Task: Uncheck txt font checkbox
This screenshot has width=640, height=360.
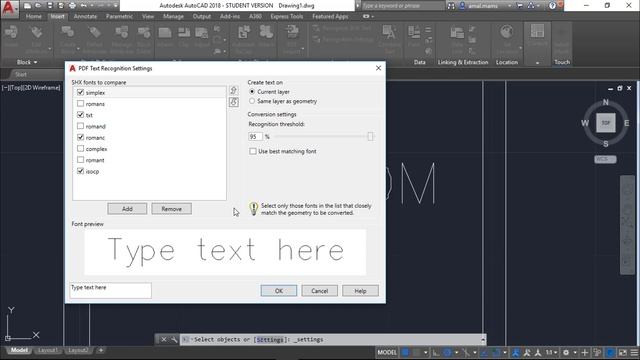Action: 80,115
